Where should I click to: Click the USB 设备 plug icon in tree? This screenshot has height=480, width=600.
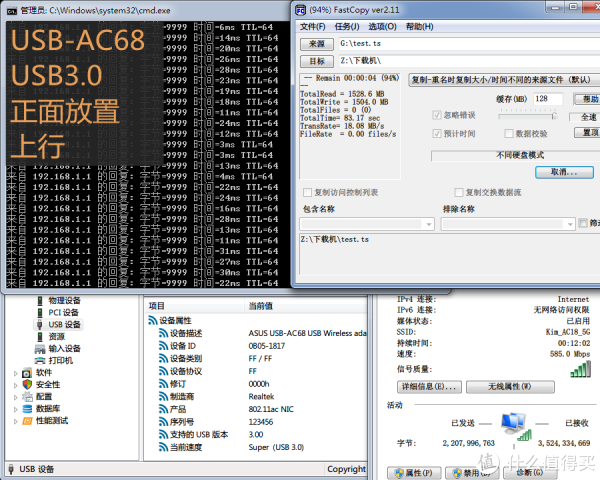click(x=40, y=325)
